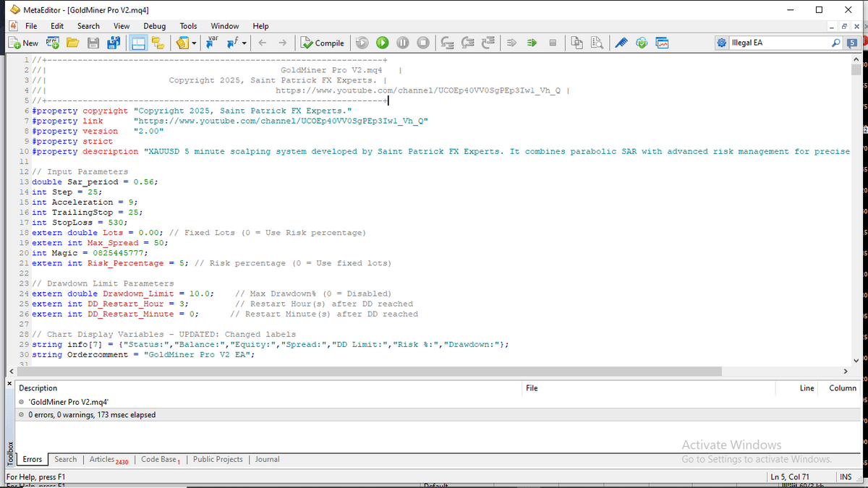Image resolution: width=868 pixels, height=488 pixels.
Task: Click the navigate back arrow
Action: click(x=263, y=43)
